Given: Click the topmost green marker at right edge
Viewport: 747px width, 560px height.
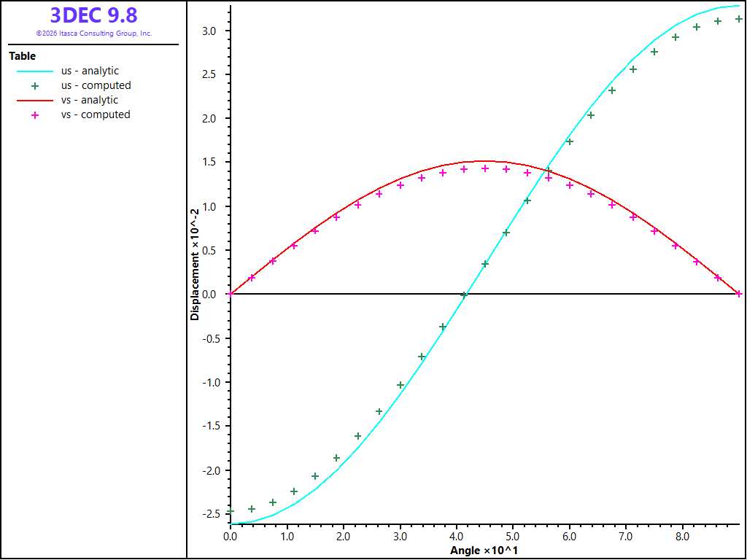Looking at the screenshot, I should 739,19.
